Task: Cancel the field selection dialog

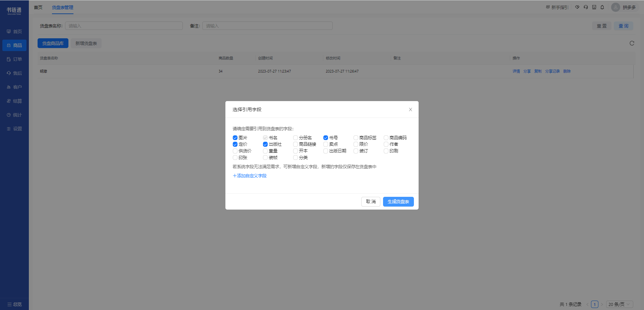Action: (x=371, y=202)
